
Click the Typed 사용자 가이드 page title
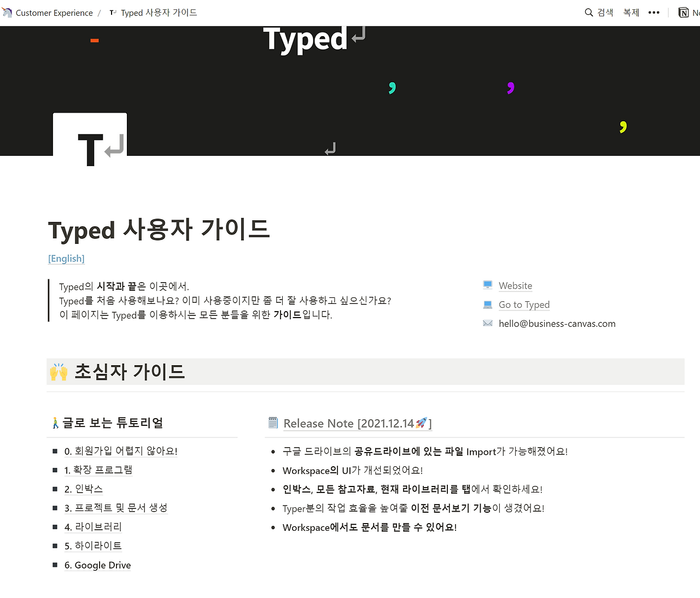coord(159,230)
